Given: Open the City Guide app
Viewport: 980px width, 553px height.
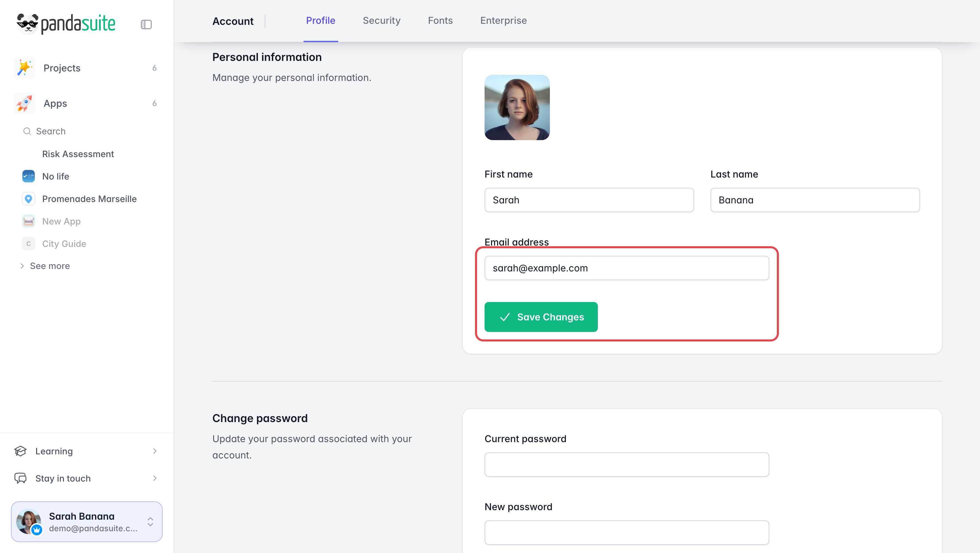Looking at the screenshot, I should point(64,244).
